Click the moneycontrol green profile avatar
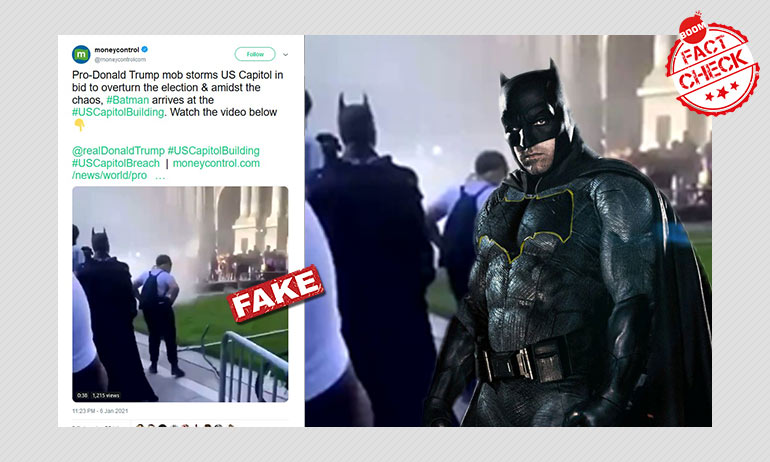 tap(81, 54)
